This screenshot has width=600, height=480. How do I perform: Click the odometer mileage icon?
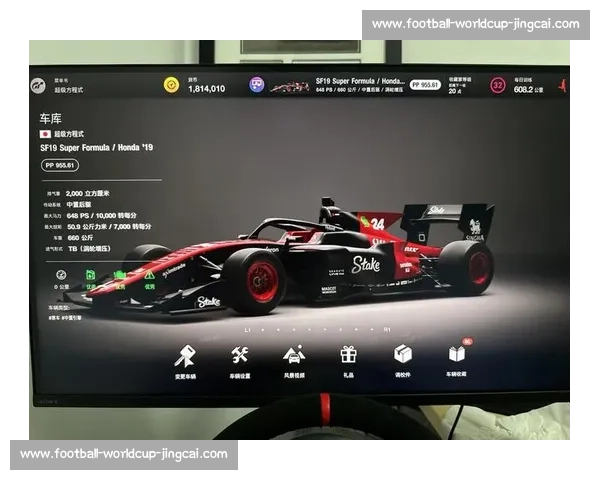(61, 275)
